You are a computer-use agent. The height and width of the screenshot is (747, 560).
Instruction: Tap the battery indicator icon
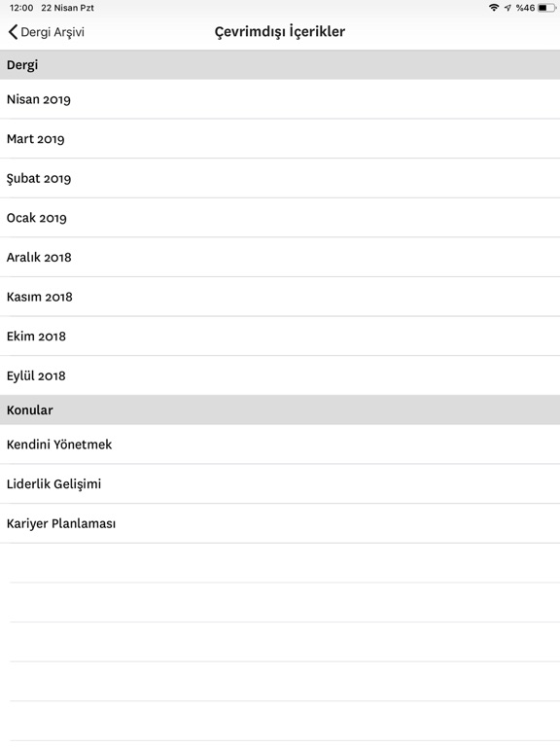[545, 8]
